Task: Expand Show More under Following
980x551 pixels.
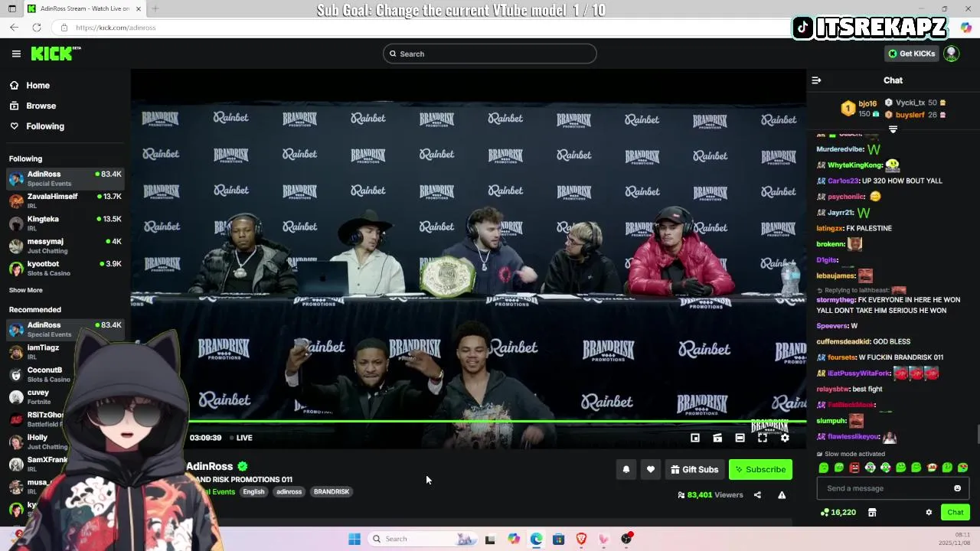Action: pos(26,290)
